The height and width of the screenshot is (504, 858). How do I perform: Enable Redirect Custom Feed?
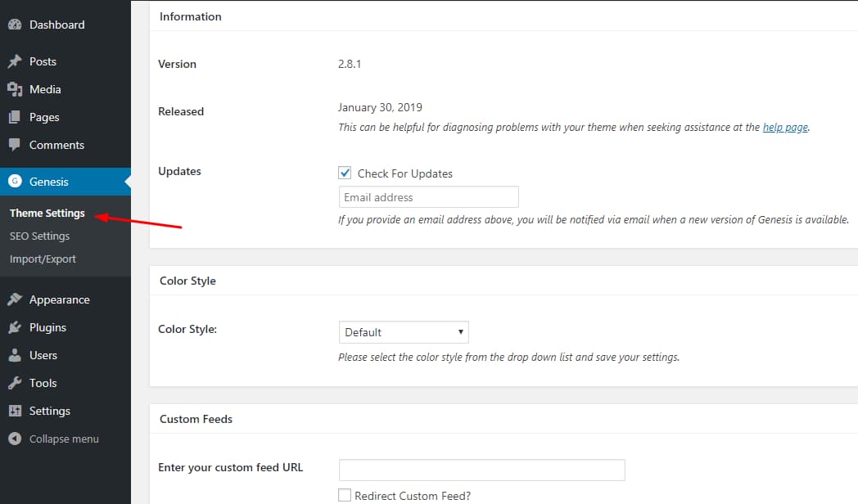[x=345, y=495]
